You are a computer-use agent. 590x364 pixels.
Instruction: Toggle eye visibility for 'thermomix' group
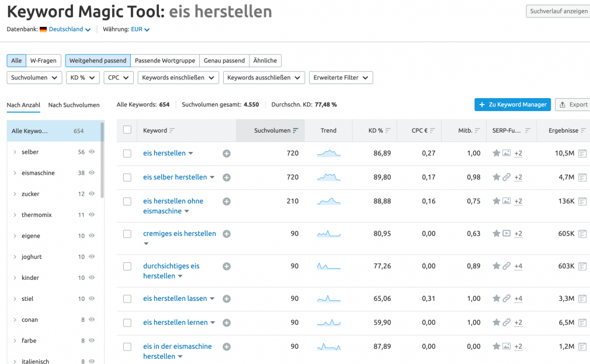point(92,214)
